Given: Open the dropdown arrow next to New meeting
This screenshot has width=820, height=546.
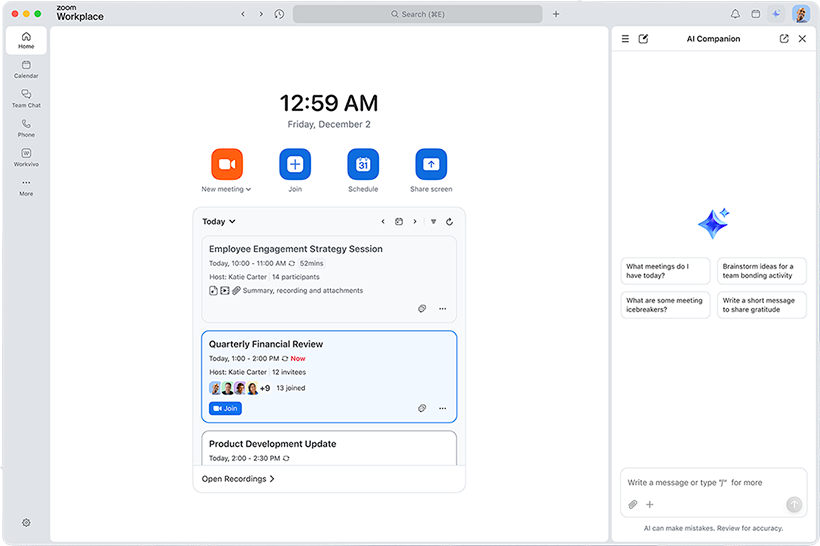Looking at the screenshot, I should tap(248, 189).
